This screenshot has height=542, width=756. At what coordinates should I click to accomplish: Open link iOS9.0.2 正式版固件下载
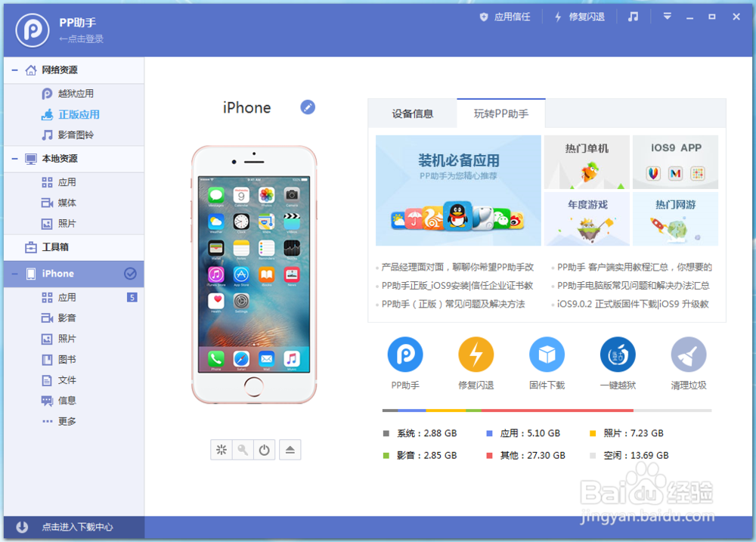coord(633,304)
